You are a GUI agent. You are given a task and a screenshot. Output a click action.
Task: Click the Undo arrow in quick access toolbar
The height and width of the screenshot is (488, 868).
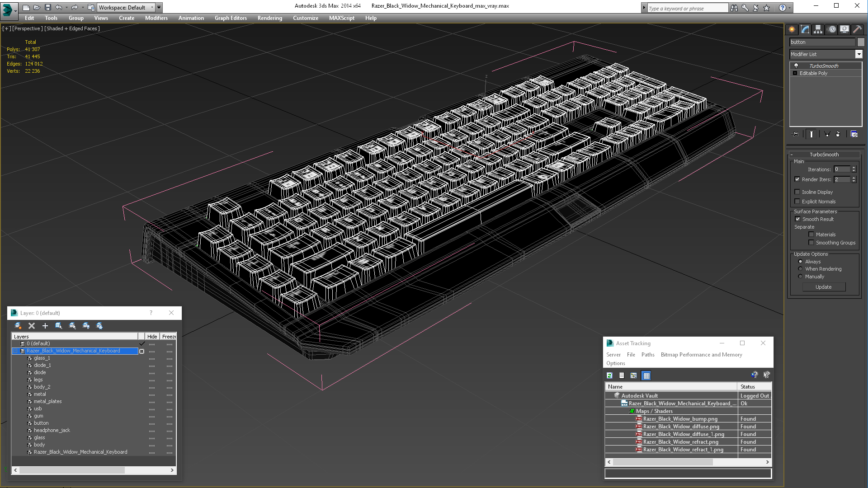coord(58,7)
